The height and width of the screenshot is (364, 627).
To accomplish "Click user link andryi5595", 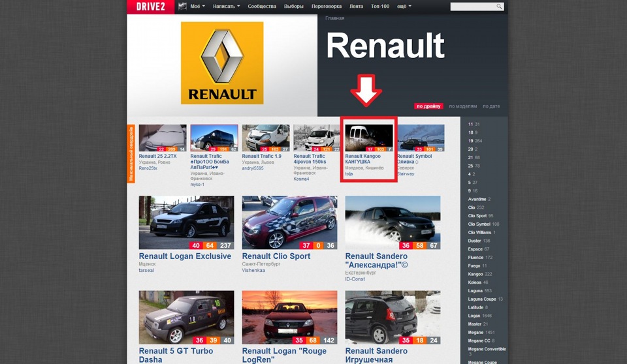I will tap(253, 168).
